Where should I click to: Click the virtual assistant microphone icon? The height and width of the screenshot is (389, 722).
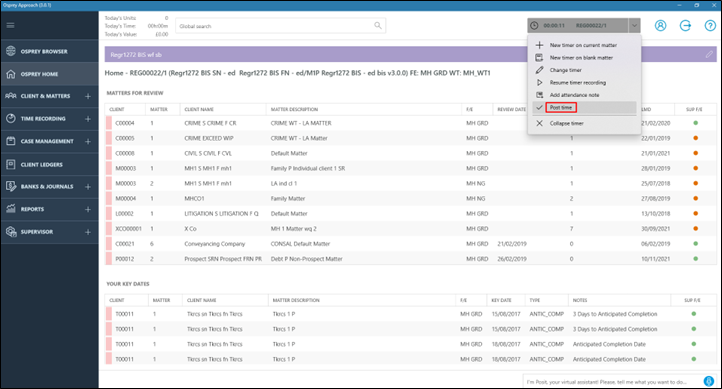click(709, 381)
